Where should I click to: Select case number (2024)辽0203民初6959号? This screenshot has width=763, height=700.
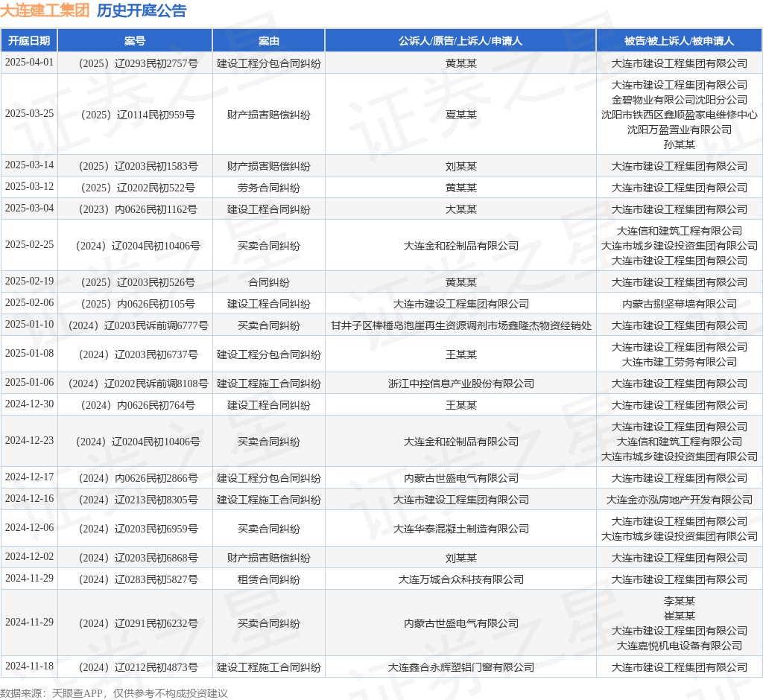[x=138, y=529]
